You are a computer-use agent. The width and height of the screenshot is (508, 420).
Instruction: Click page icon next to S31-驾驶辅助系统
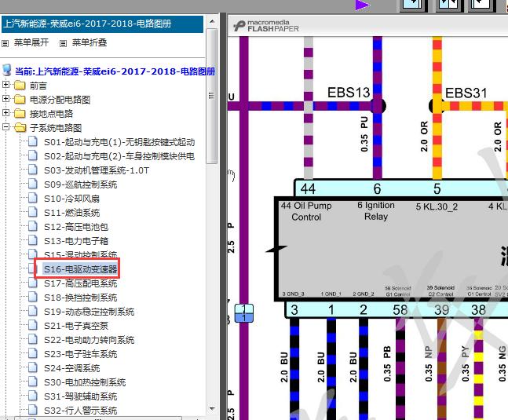[x=32, y=396]
